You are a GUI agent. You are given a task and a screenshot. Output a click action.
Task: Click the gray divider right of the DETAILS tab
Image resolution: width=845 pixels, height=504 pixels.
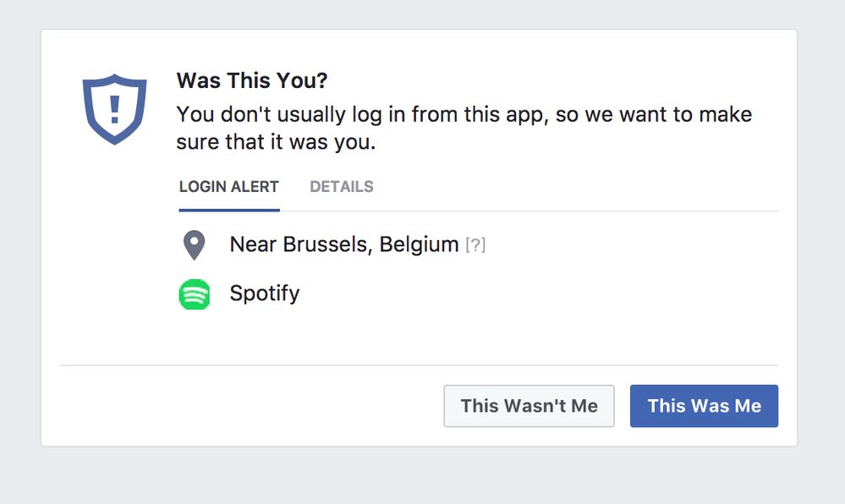pyautogui.click(x=577, y=211)
